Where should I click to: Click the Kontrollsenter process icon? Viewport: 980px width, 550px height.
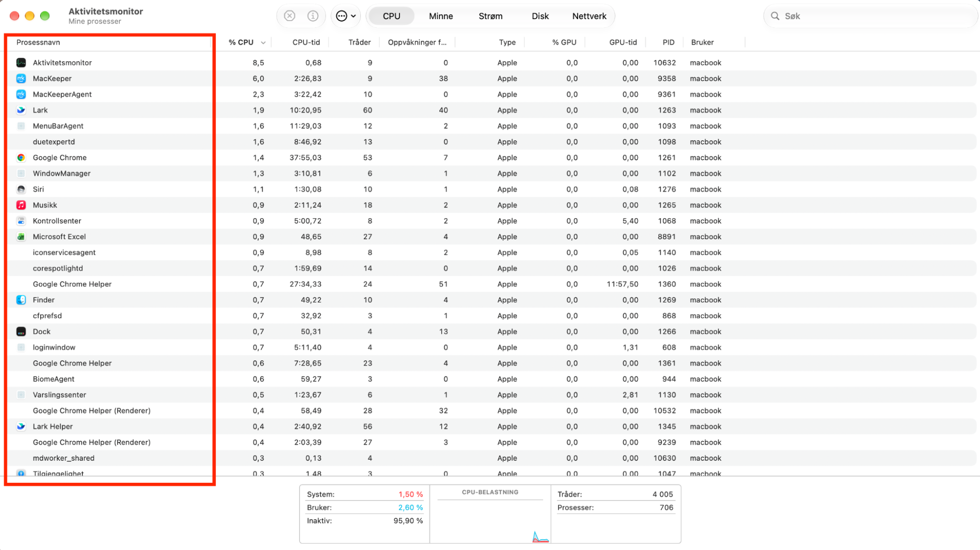[21, 221]
